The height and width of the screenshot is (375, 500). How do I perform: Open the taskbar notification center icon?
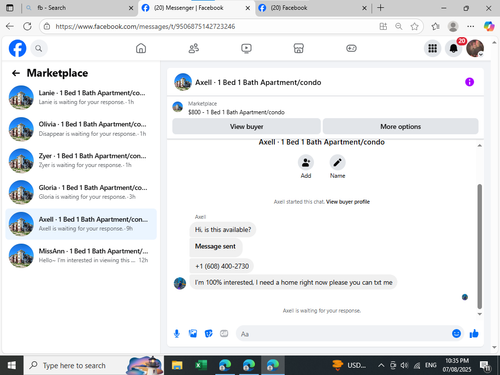click(485, 366)
